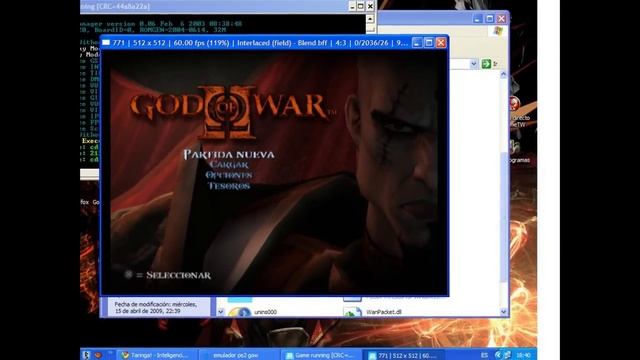This screenshot has height=360, width=640.
Task: Click Fecha de modificación details text
Action: click(x=156, y=308)
